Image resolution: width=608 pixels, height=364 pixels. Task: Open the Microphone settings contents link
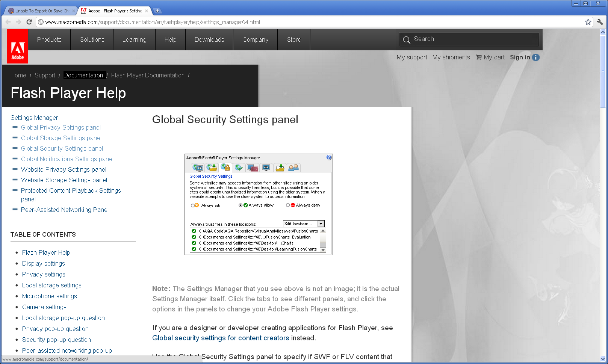coord(49,296)
